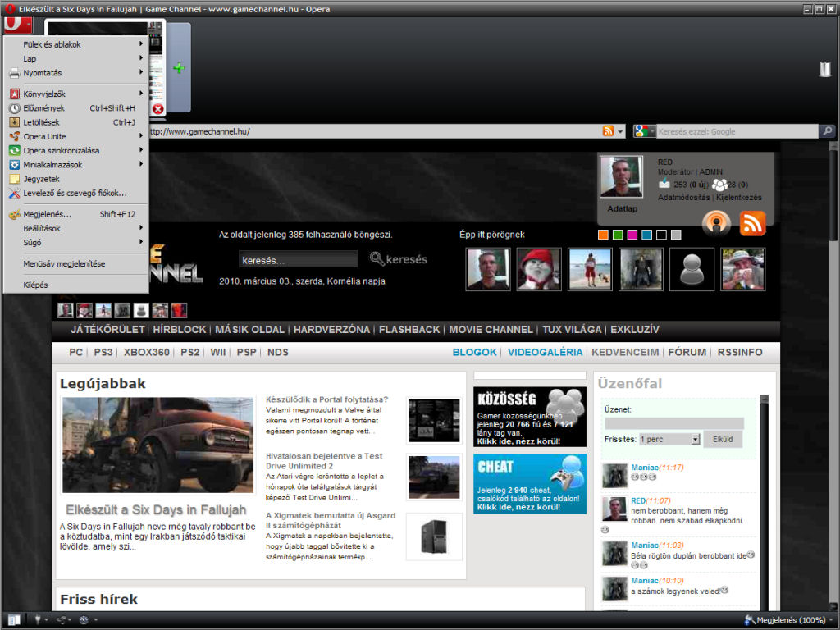Open a new tab with green plus
The width and height of the screenshot is (840, 630).
pyautogui.click(x=178, y=68)
